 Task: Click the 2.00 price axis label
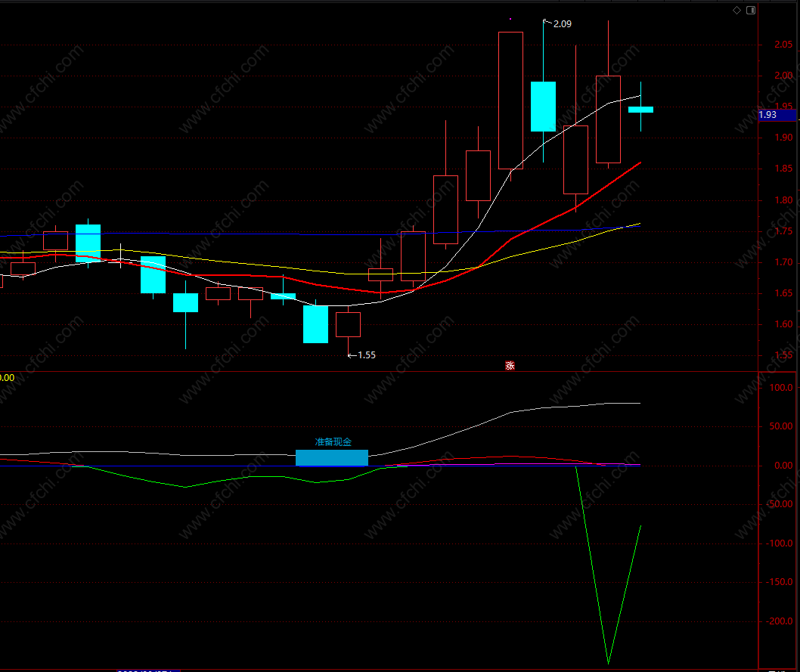[x=783, y=76]
